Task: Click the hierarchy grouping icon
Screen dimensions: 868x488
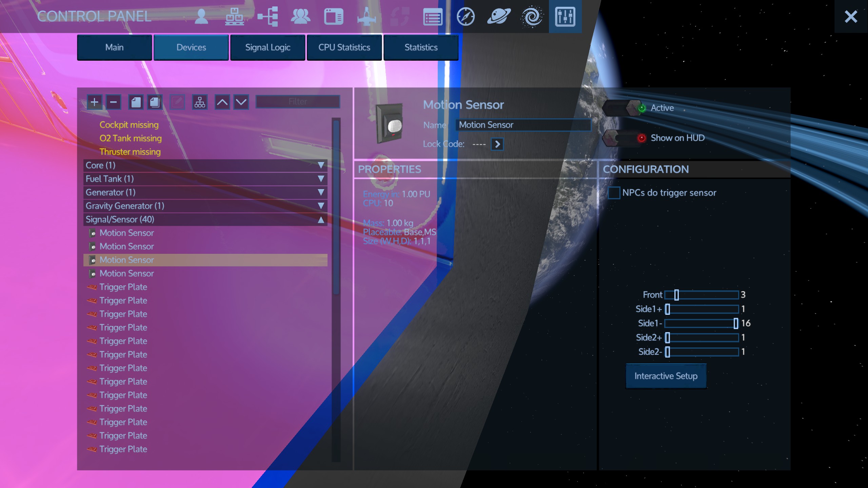Action: point(200,102)
